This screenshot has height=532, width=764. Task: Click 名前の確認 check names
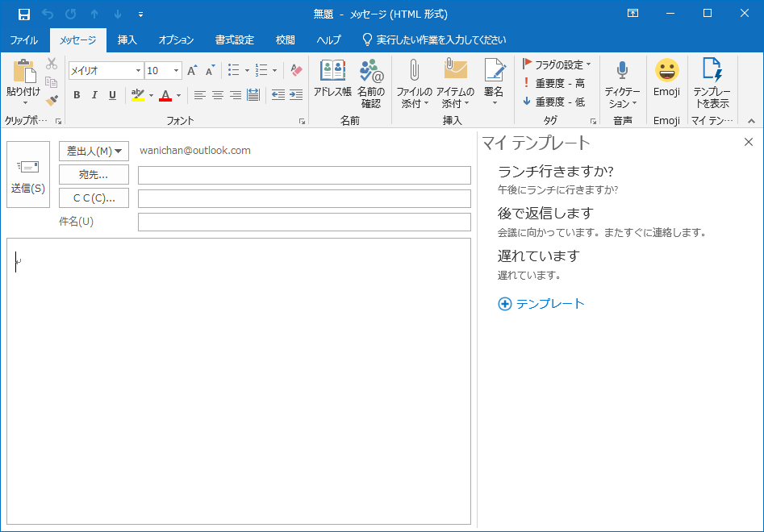(371, 84)
